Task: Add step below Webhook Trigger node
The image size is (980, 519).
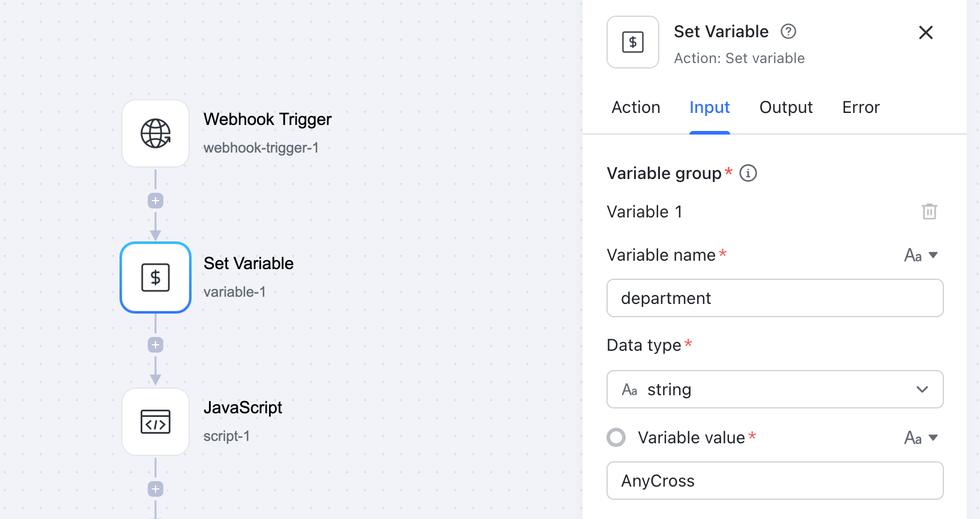Action: pyautogui.click(x=156, y=201)
